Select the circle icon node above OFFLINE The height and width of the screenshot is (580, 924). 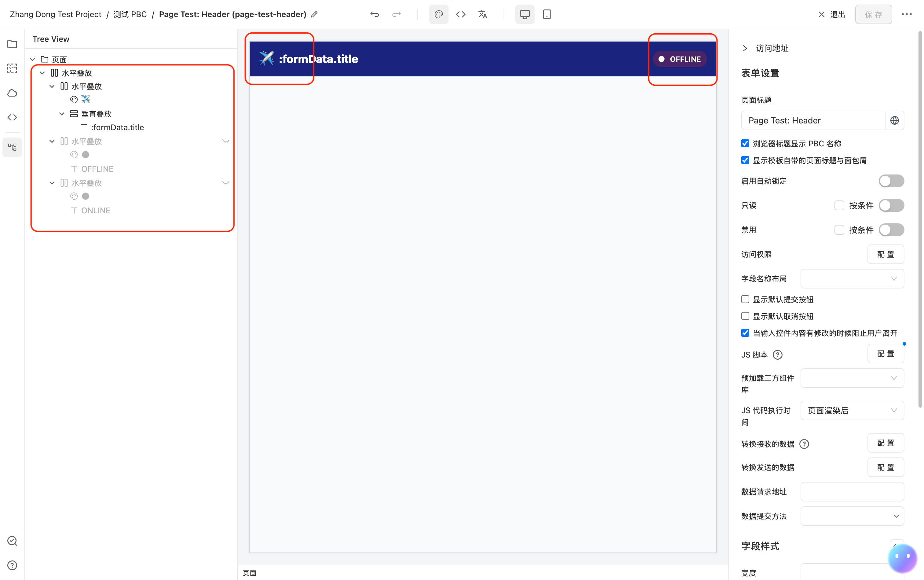(86, 155)
